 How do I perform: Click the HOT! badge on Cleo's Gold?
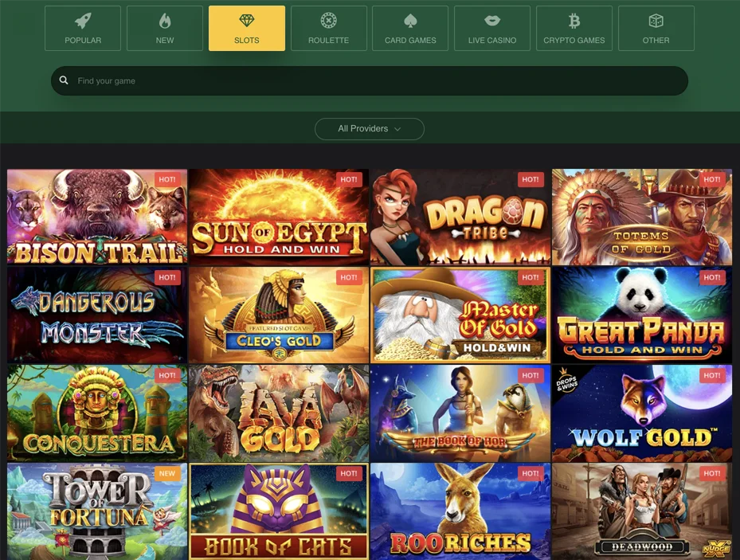(349, 277)
